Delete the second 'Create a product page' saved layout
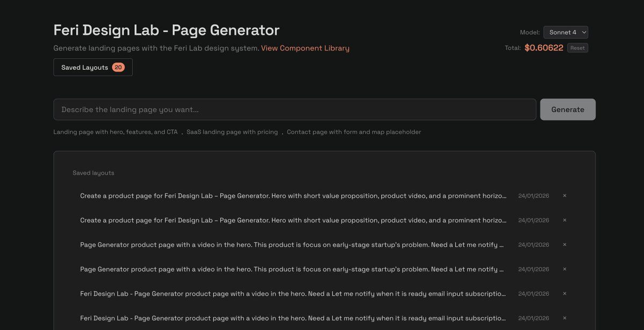Image resolution: width=644 pixels, height=330 pixels. (x=565, y=220)
